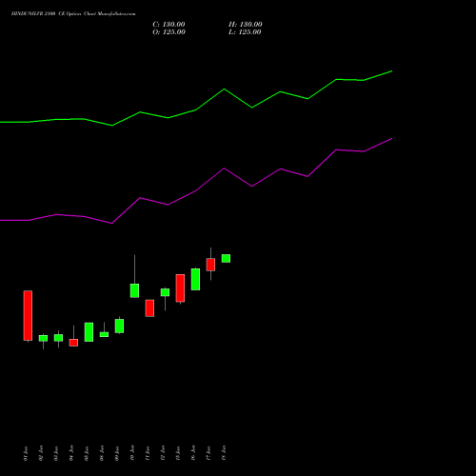Image resolution: width=476 pixels, height=476 pixels.
Task: Click the 10 date label on the x-axis
Action: [132, 453]
